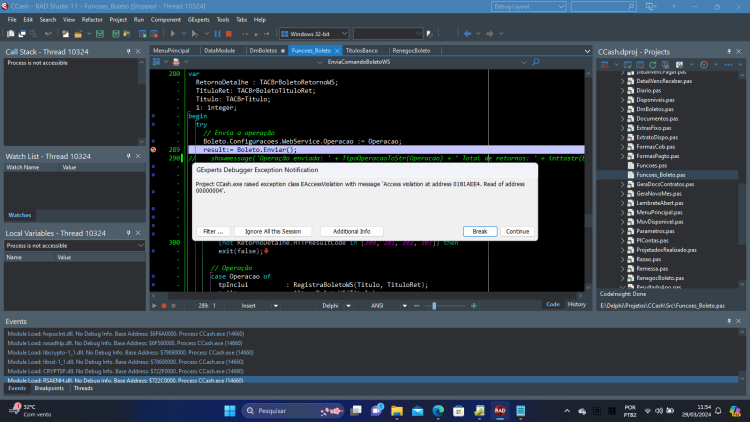Expand the Diario.pas project tree node
The height and width of the screenshot is (422, 750).
pos(623,90)
